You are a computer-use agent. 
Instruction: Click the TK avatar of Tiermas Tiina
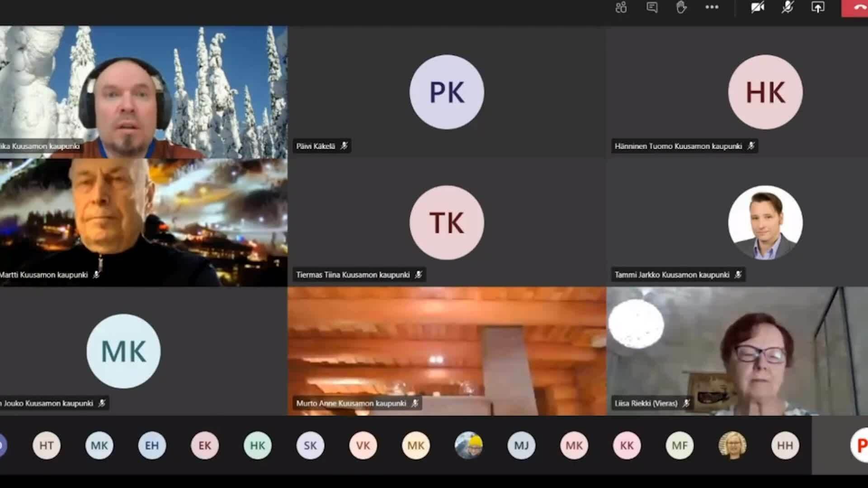447,223
